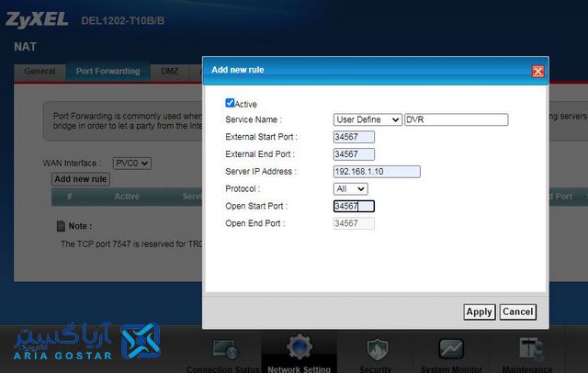The image size is (588, 373).
Task: Open the User Define service dropdown
Action: coord(367,119)
